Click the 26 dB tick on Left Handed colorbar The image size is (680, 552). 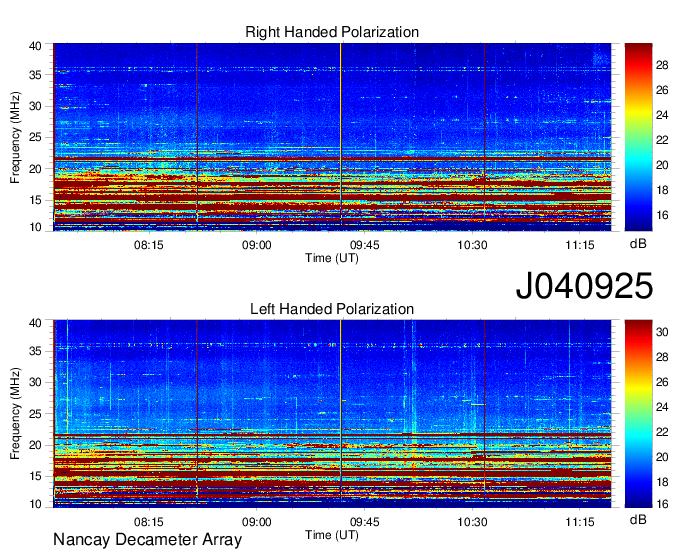[662, 382]
